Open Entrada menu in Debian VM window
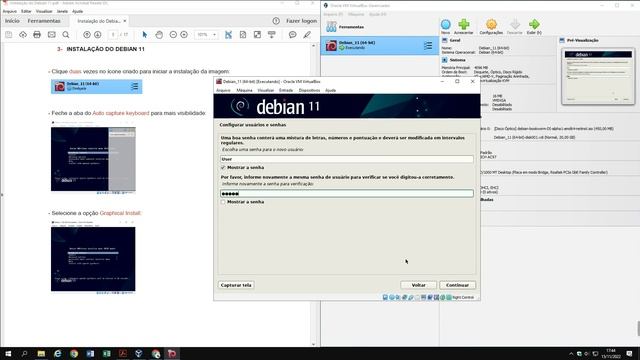Screen dimensions: 640x360 (286, 90)
